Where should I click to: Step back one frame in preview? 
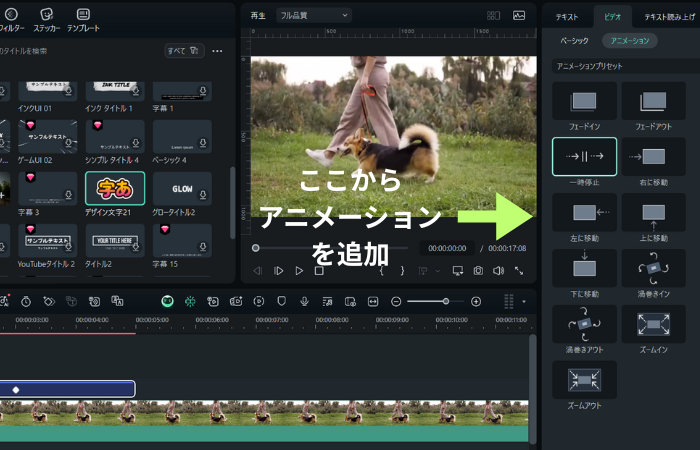point(258,271)
